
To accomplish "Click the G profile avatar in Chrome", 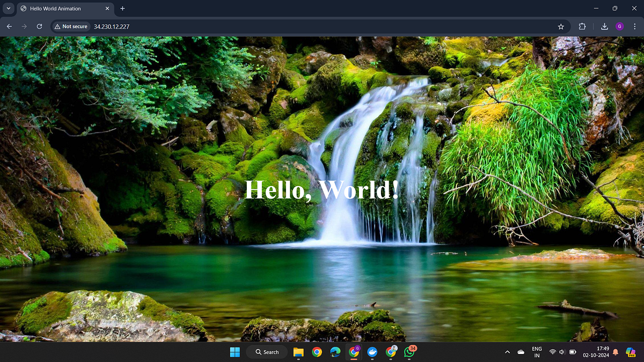I will pyautogui.click(x=620, y=26).
